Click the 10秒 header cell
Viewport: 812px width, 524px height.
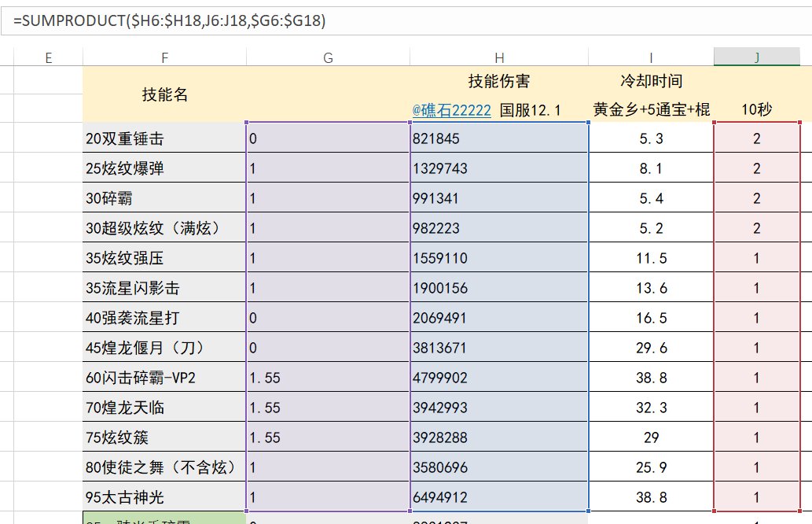(756, 110)
